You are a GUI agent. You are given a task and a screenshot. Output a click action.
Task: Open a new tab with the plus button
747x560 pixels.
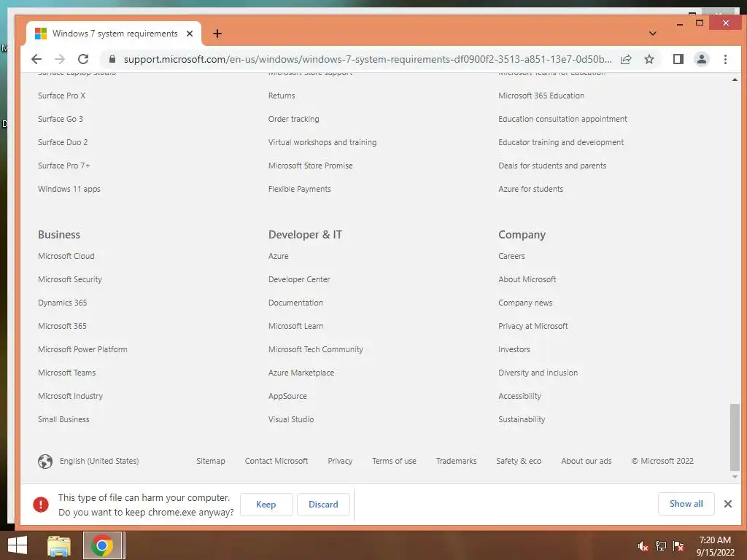[217, 34]
